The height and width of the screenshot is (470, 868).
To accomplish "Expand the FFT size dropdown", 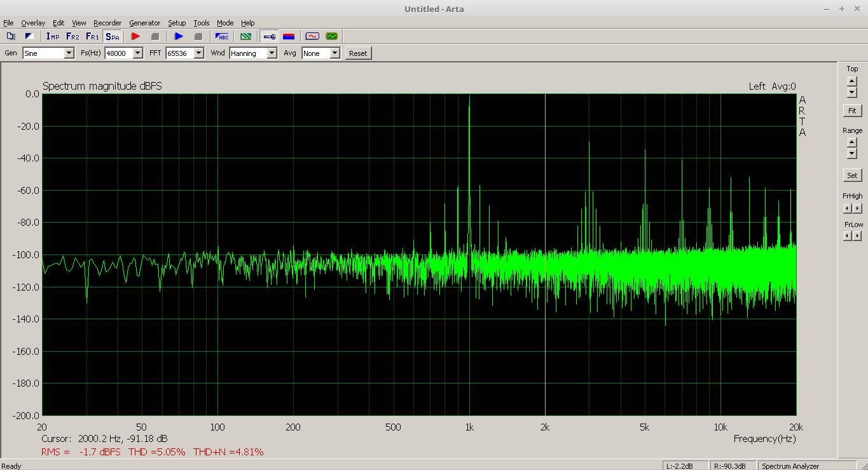I will (x=198, y=53).
